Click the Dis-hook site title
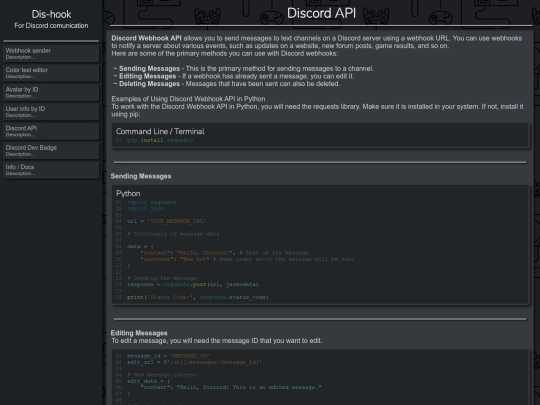The height and width of the screenshot is (405, 540). click(51, 14)
